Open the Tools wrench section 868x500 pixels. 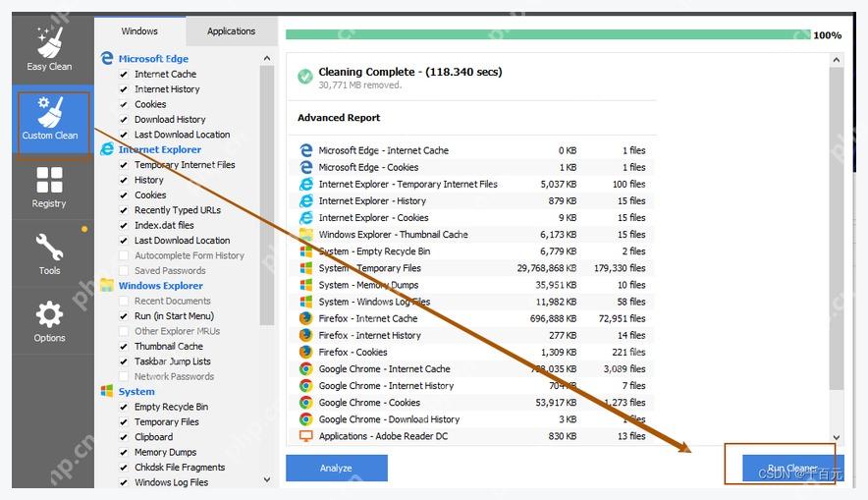[x=49, y=253]
